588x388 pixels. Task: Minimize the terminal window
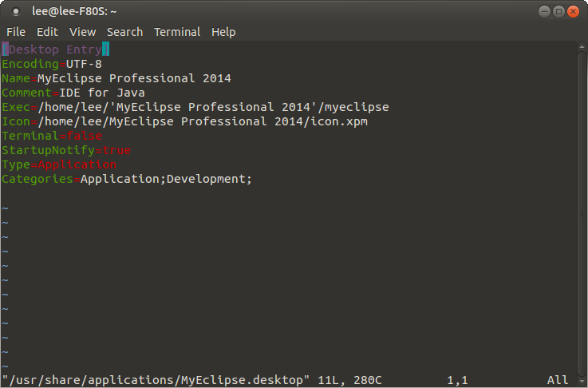(544, 11)
